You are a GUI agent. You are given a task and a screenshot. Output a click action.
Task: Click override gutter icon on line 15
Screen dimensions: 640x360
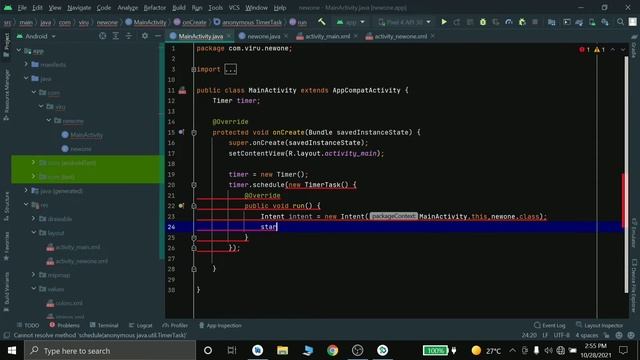click(x=181, y=132)
